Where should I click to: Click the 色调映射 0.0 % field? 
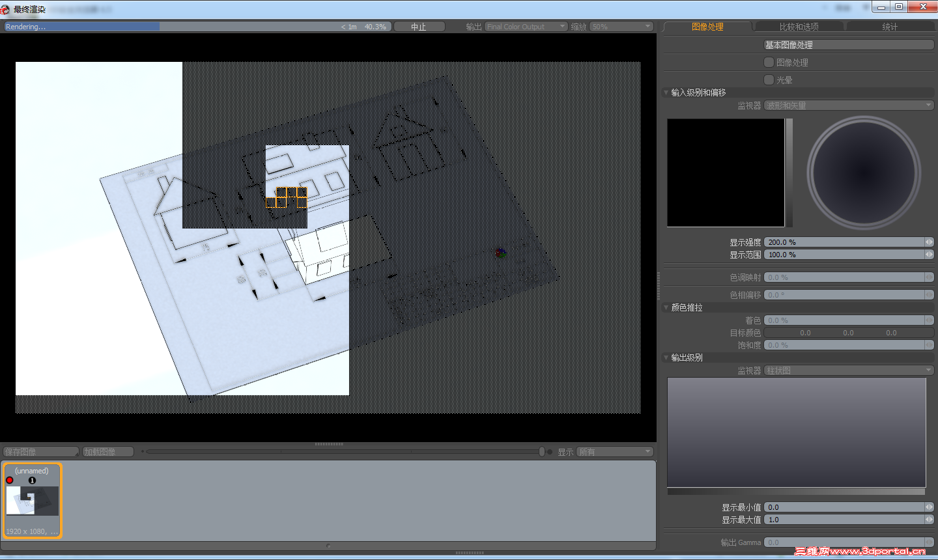[845, 277]
